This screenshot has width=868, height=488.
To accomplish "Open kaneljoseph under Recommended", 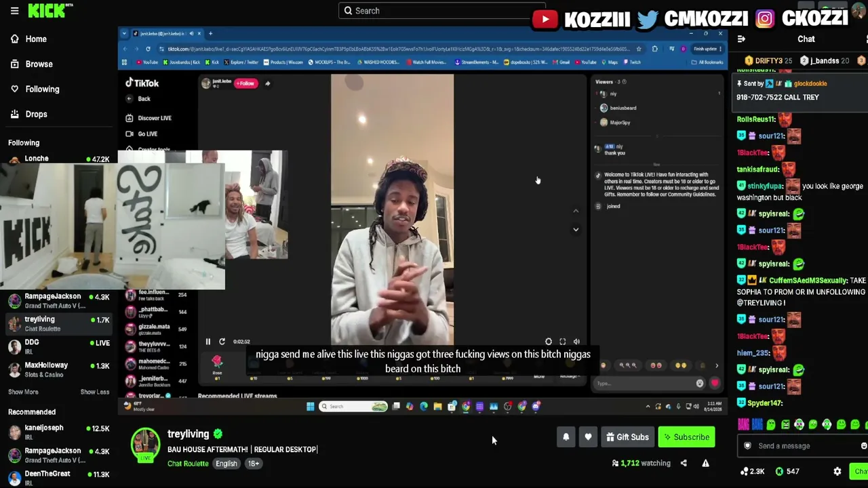I will (59, 432).
